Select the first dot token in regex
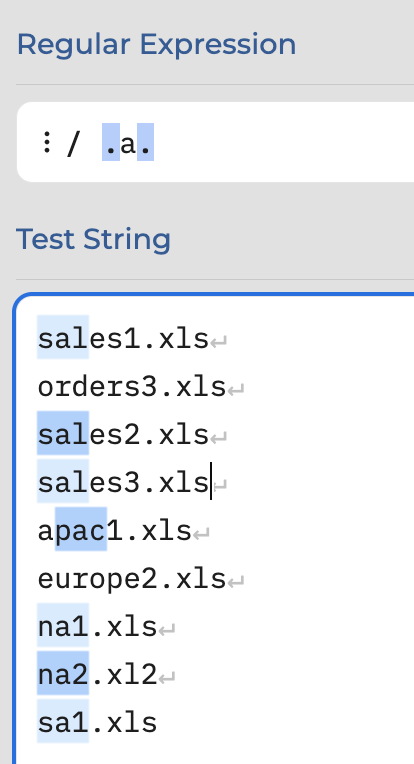The height and width of the screenshot is (764, 414). (x=111, y=142)
